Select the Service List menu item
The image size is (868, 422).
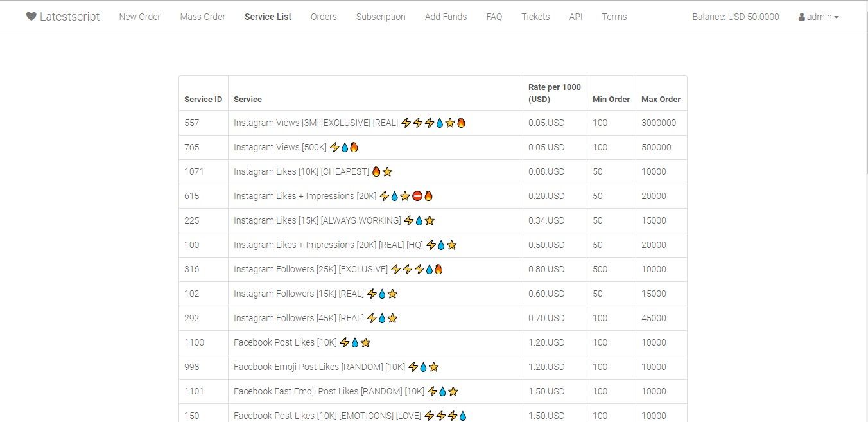point(268,17)
